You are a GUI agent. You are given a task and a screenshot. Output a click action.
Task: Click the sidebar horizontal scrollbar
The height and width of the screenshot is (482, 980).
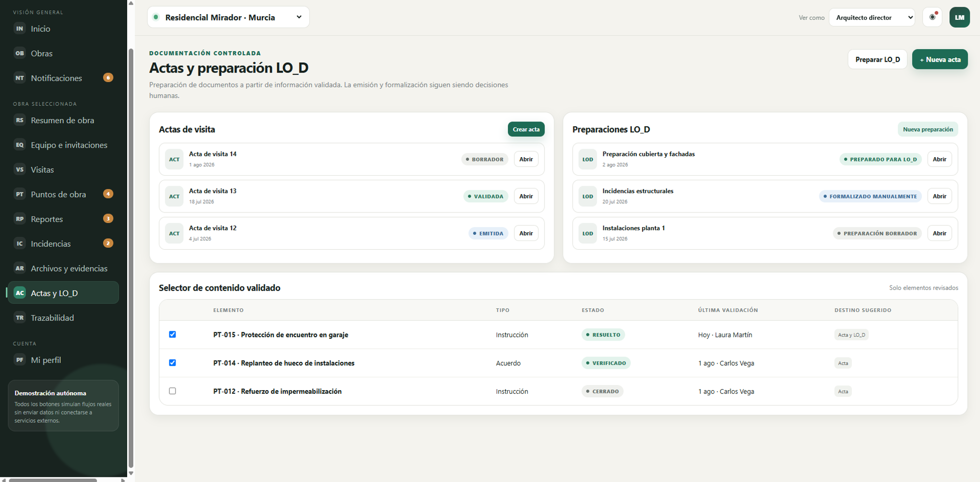pos(53,480)
